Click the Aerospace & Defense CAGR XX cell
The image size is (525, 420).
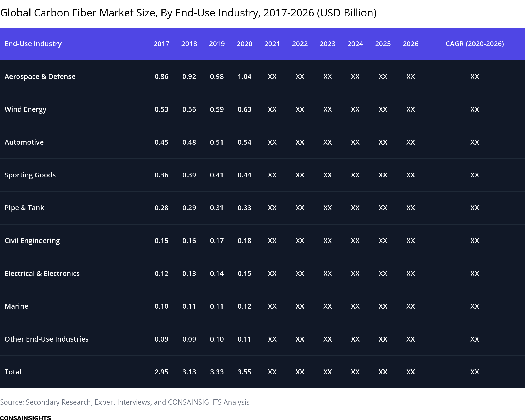point(475,77)
